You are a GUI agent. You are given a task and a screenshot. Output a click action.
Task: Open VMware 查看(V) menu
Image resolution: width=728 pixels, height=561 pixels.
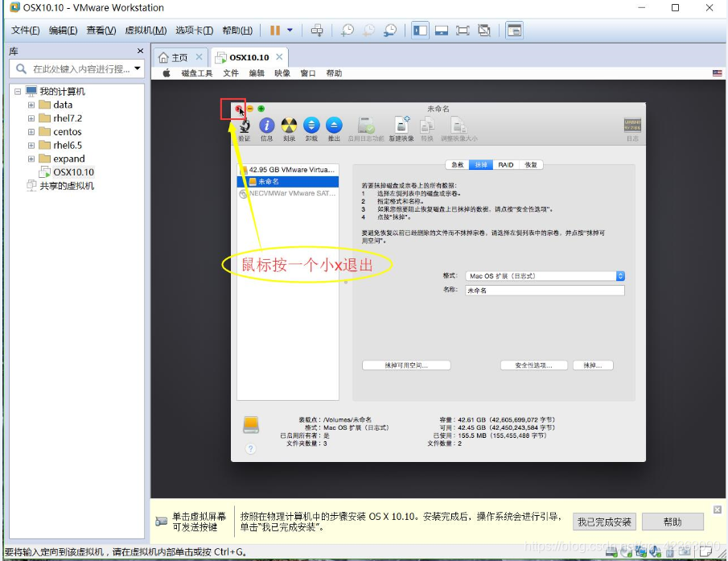pyautogui.click(x=101, y=31)
